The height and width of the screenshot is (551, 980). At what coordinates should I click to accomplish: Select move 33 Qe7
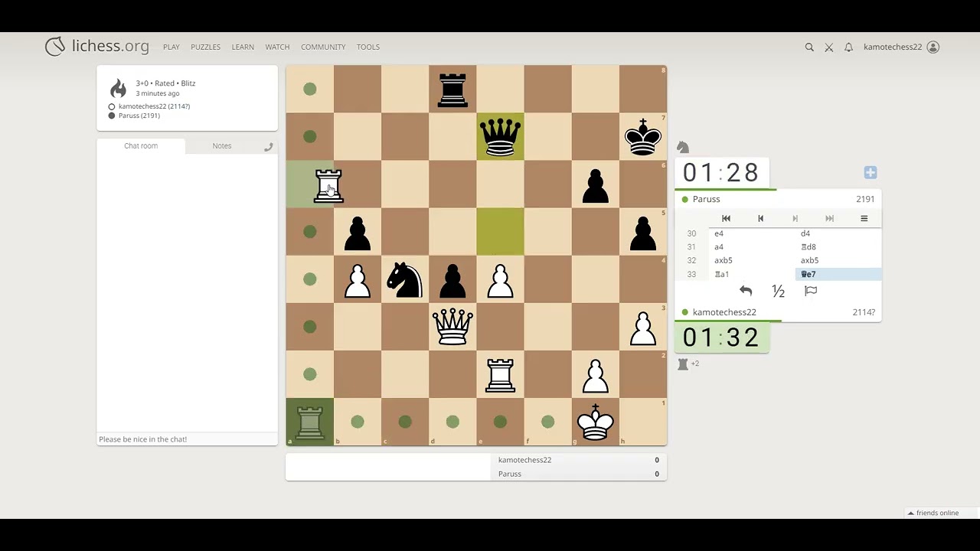tap(838, 274)
